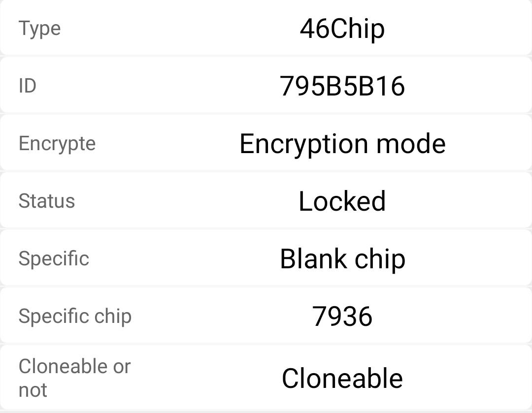The height and width of the screenshot is (413, 532).
Task: Select the ID label
Action: tap(27, 86)
